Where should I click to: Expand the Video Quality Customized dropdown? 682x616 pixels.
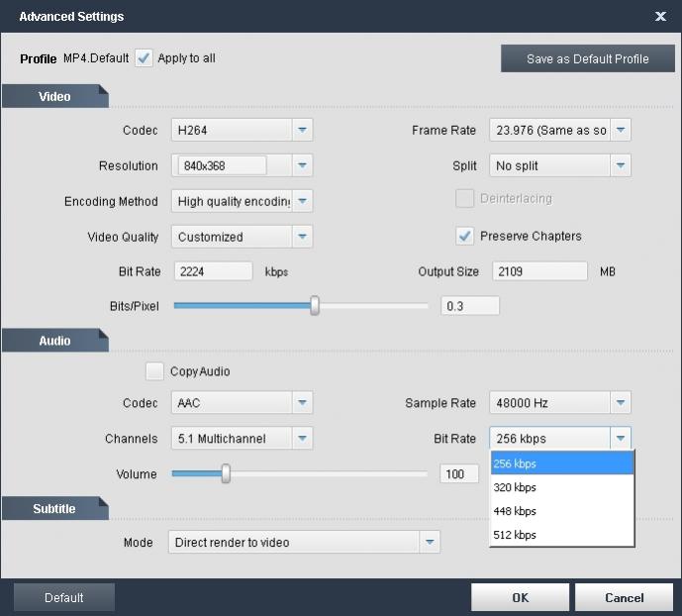point(303,237)
